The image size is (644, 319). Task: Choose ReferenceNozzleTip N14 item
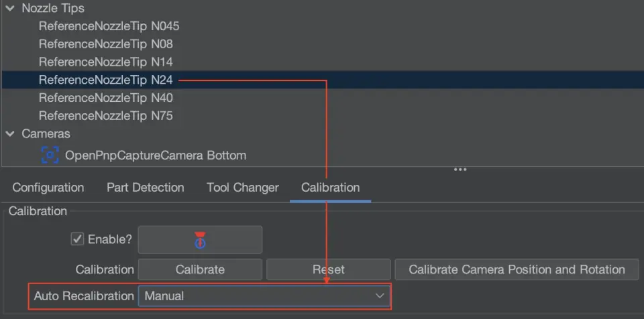coord(106,62)
